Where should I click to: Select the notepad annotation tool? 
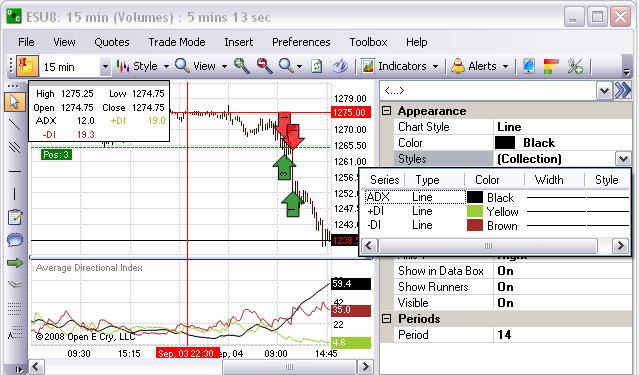15,217
